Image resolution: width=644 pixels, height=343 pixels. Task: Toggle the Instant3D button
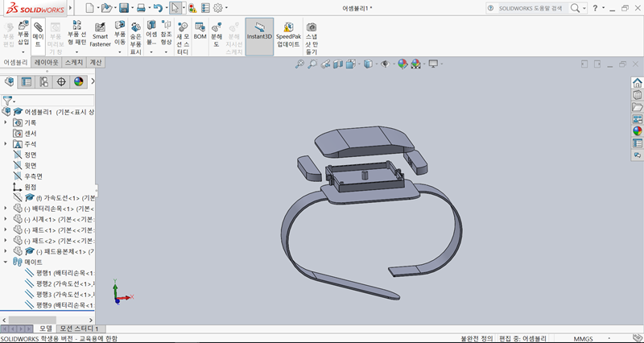[258, 32]
